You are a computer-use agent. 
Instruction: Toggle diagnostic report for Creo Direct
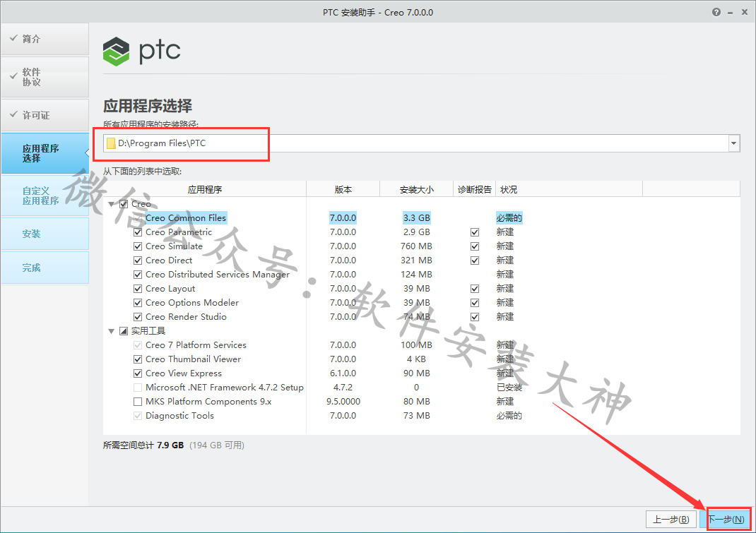[x=475, y=260]
